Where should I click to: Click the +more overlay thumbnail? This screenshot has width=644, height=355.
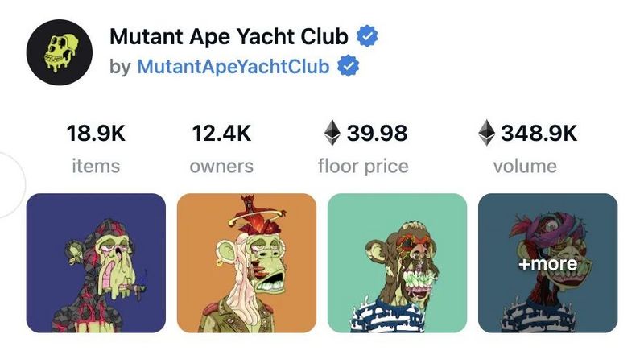point(548,263)
